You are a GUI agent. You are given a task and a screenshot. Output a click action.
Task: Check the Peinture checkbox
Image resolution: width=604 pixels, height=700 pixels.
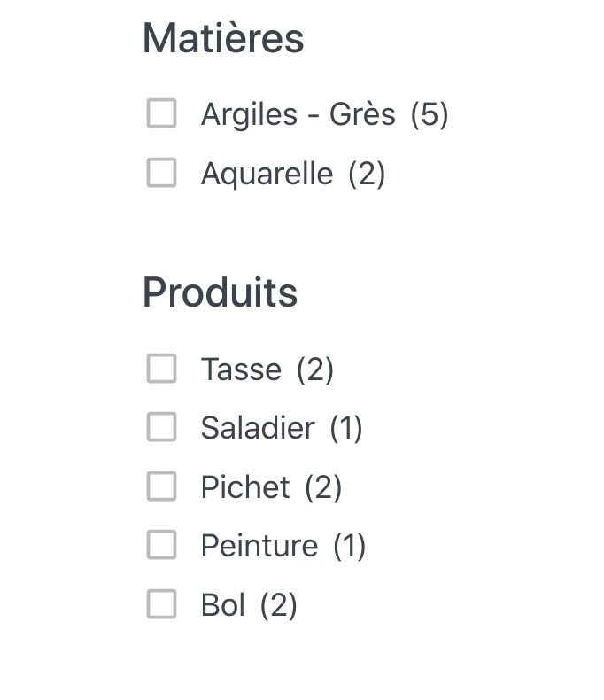[161, 545]
